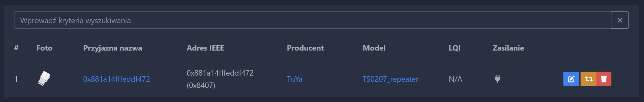The width and height of the screenshot is (644, 102).
Task: Click the orange reconfigure device icon
Action: [x=588, y=79]
